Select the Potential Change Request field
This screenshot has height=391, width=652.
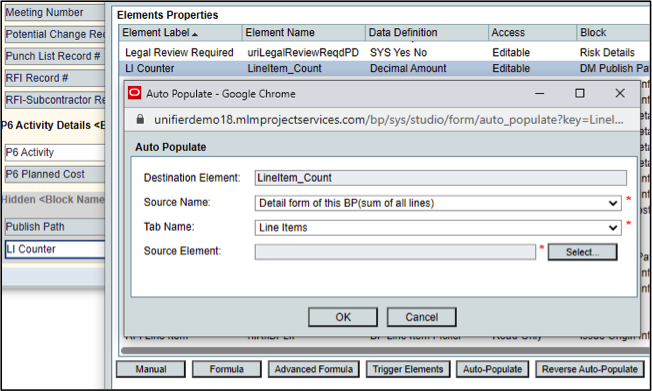click(x=54, y=34)
